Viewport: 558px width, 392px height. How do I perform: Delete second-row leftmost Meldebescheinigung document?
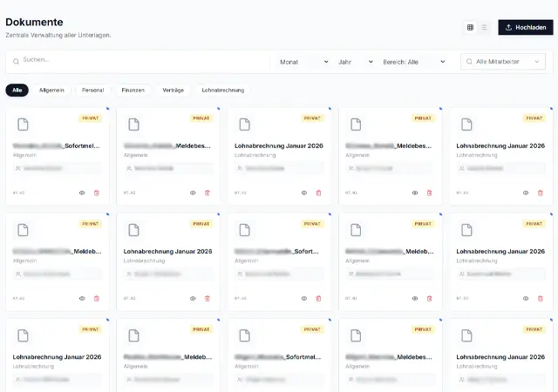pyautogui.click(x=97, y=298)
